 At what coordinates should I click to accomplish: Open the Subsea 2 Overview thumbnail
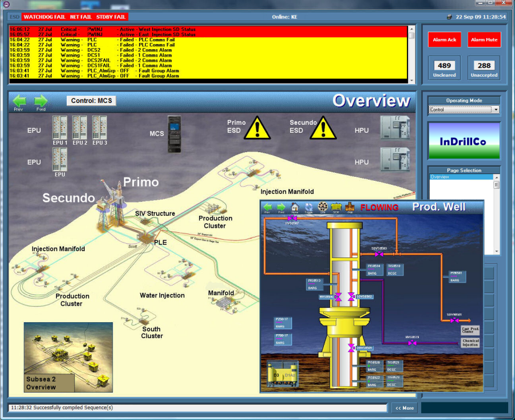click(x=68, y=356)
